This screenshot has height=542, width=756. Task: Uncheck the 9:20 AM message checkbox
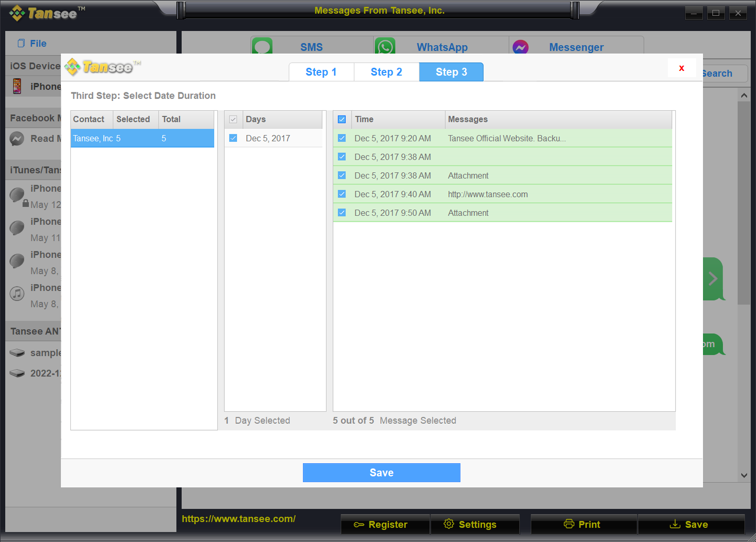click(342, 138)
